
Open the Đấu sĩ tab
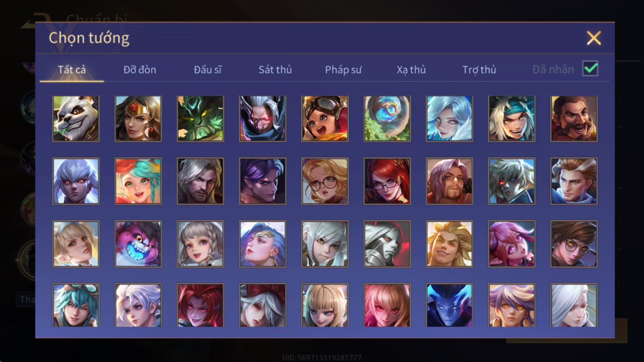[x=208, y=70]
